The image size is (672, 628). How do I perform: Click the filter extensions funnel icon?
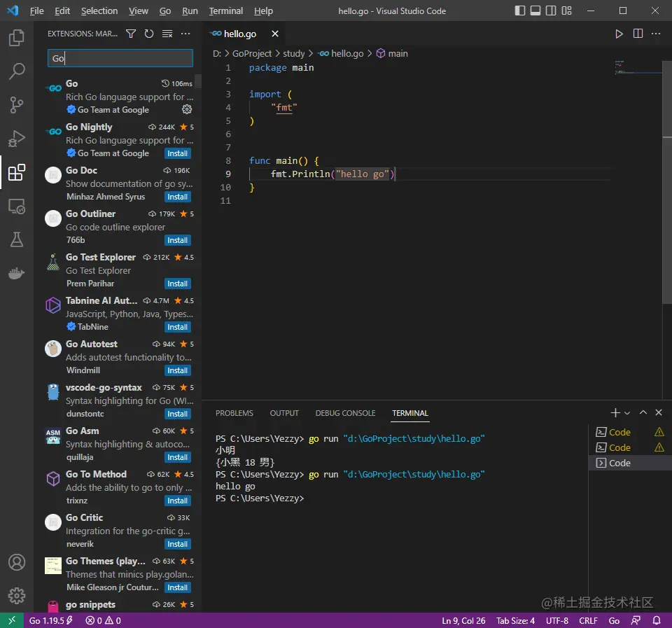(131, 34)
